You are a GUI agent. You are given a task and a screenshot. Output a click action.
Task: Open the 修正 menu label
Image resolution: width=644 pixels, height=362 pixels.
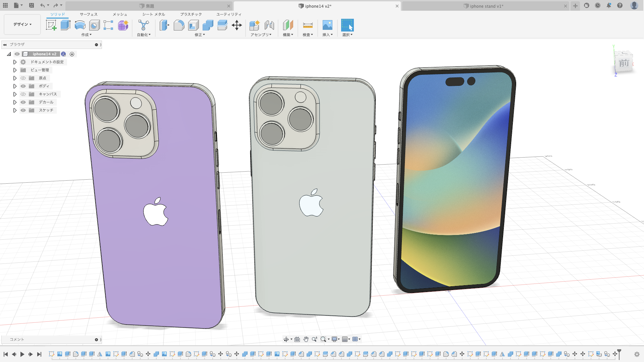pyautogui.click(x=200, y=35)
